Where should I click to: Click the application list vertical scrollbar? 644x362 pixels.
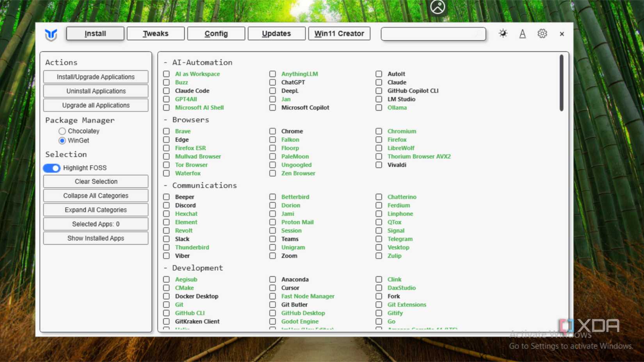pos(561,83)
